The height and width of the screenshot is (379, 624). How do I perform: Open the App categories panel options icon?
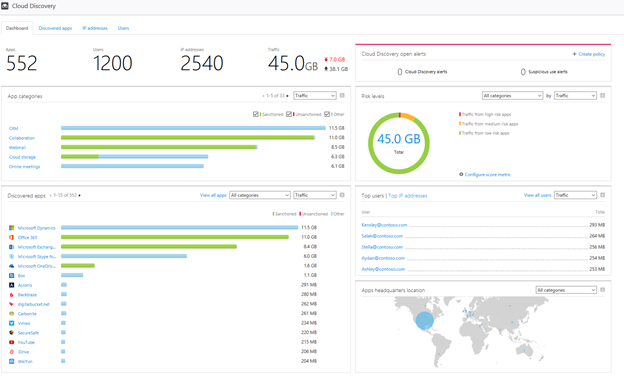[342, 96]
